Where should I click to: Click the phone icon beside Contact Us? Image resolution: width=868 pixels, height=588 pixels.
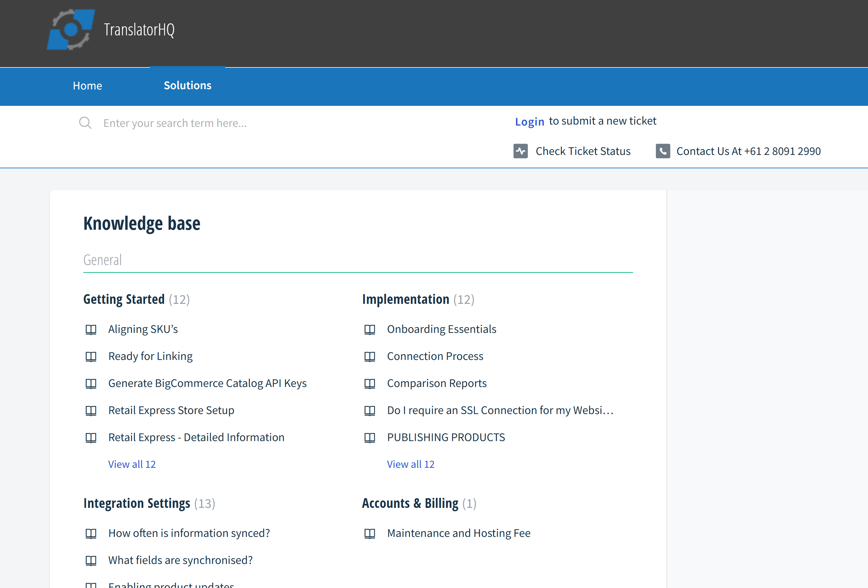click(x=663, y=151)
